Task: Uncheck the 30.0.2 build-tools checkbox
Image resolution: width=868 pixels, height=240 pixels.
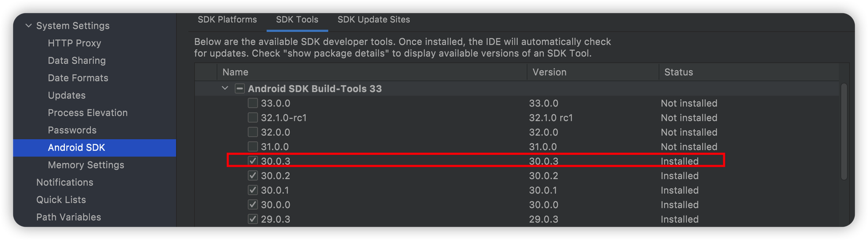Action: pos(253,176)
